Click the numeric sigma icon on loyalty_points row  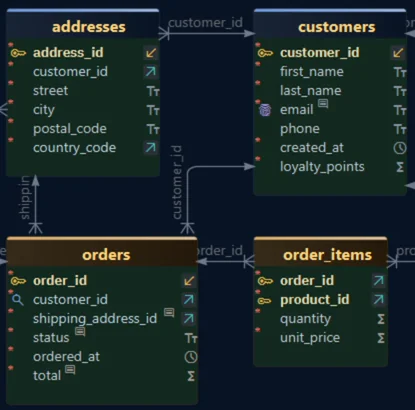[400, 167]
